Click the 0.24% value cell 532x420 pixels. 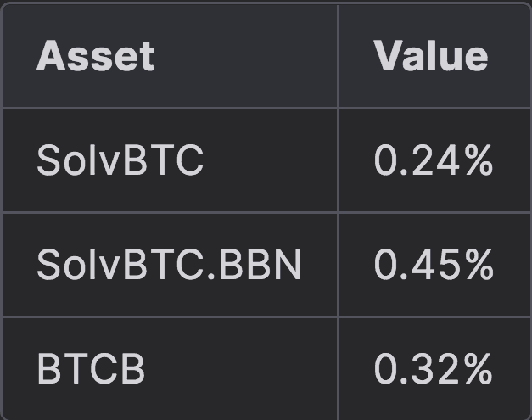click(x=433, y=160)
